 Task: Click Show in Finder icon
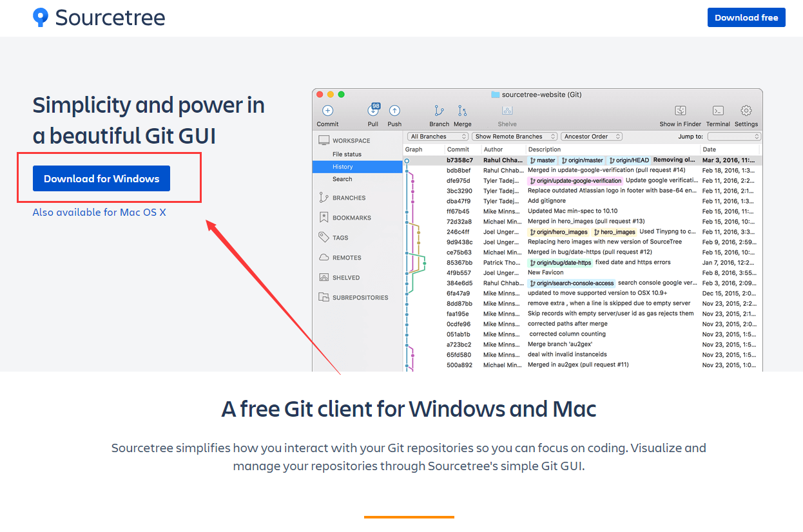click(680, 111)
